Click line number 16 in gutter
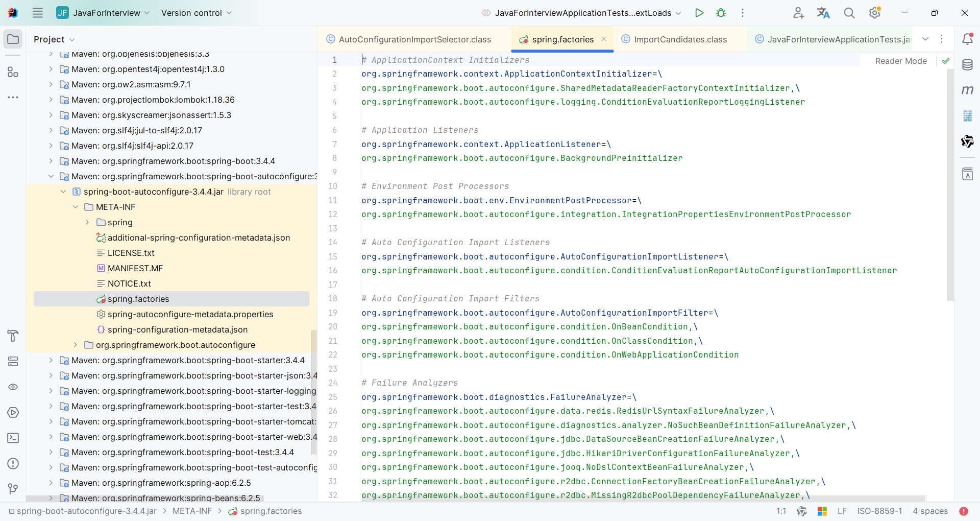The width and height of the screenshot is (980, 521). 333,271
